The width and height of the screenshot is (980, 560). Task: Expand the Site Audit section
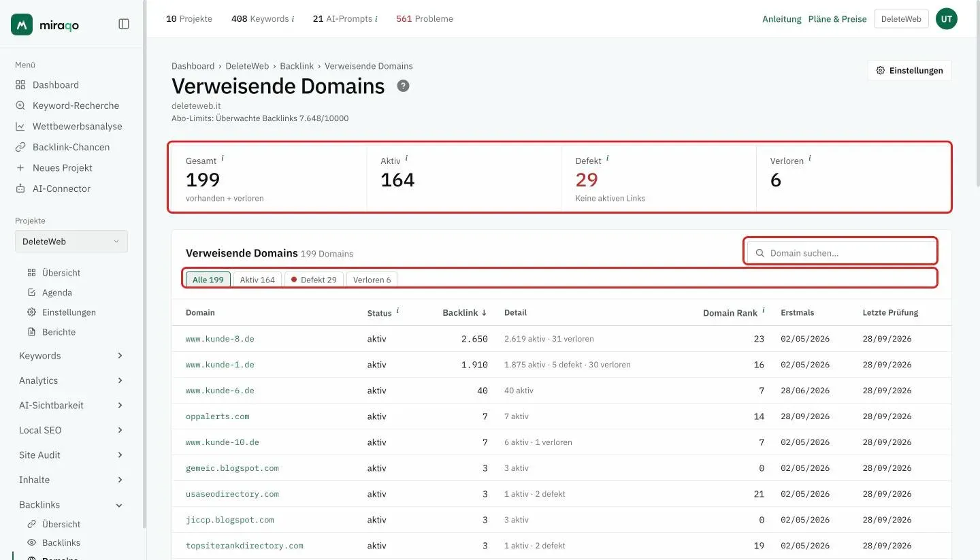point(71,455)
